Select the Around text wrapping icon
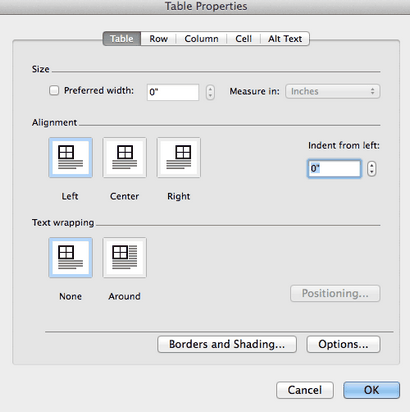 (x=125, y=258)
